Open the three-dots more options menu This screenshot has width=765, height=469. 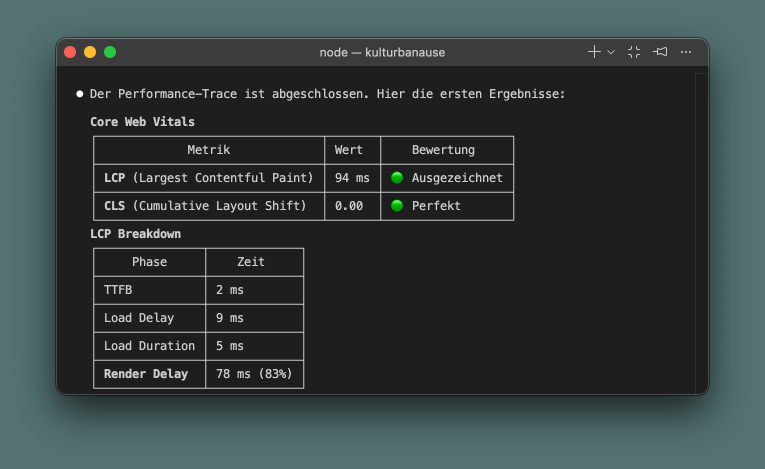pyautogui.click(x=686, y=52)
